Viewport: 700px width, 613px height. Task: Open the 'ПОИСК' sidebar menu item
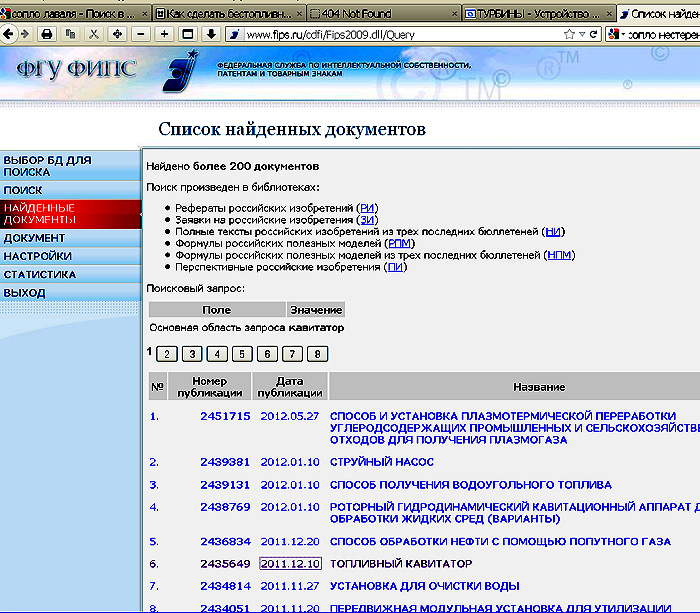pyautogui.click(x=71, y=190)
